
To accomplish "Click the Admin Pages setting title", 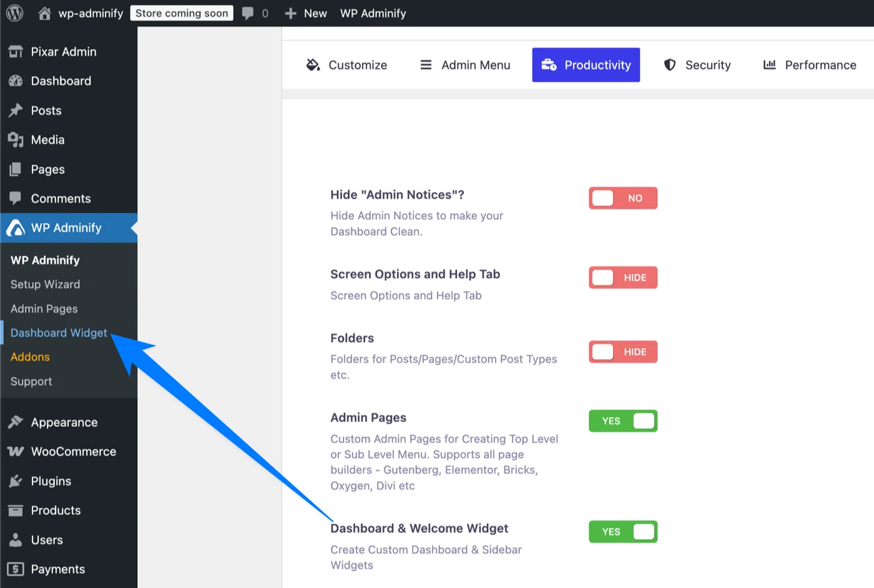I will pos(368,418).
